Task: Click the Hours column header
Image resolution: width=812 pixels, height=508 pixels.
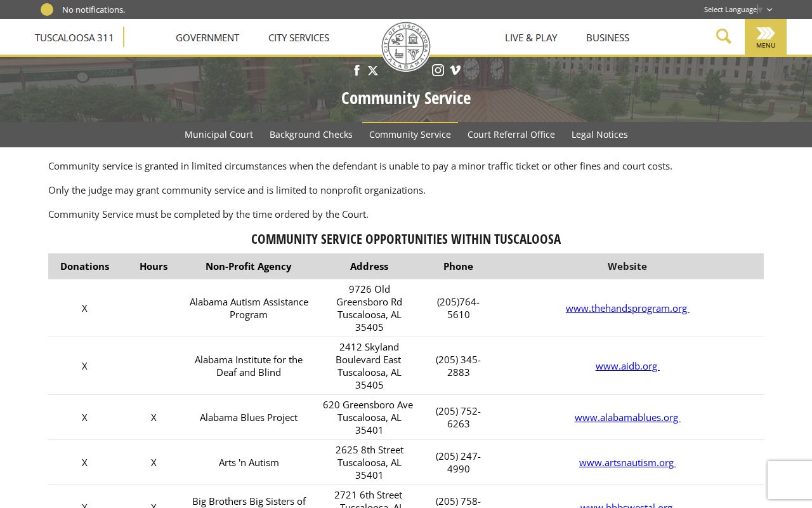Action: point(154,266)
